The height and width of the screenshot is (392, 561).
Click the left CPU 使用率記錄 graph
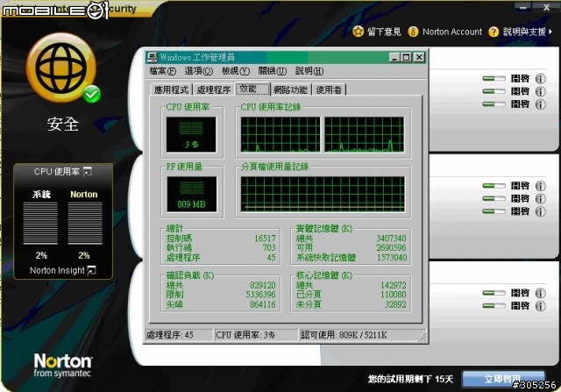280,134
